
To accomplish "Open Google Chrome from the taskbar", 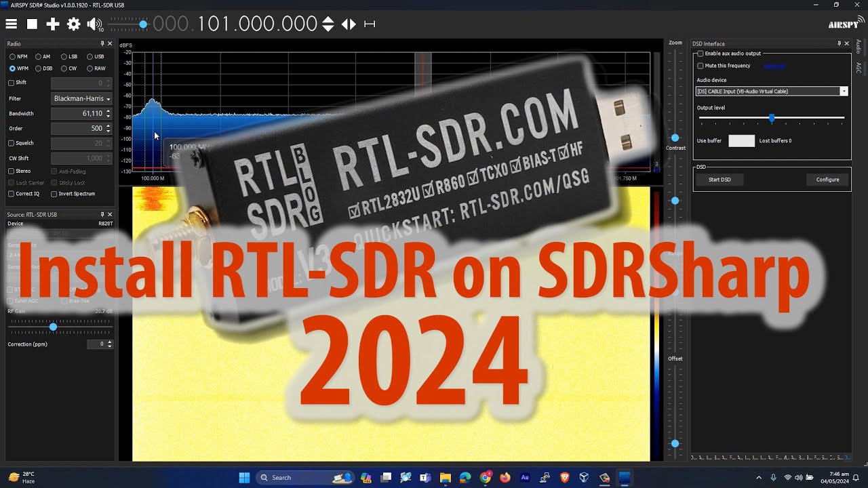I will [x=485, y=478].
